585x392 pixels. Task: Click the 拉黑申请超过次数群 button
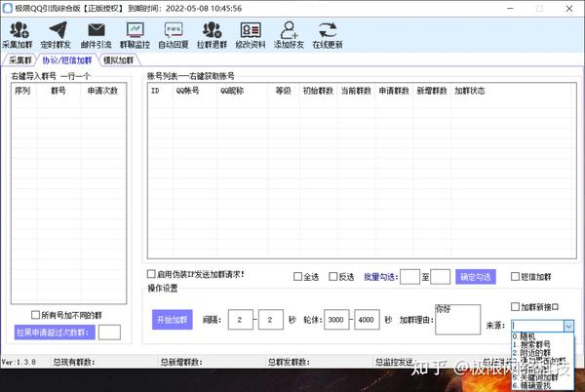(55, 332)
